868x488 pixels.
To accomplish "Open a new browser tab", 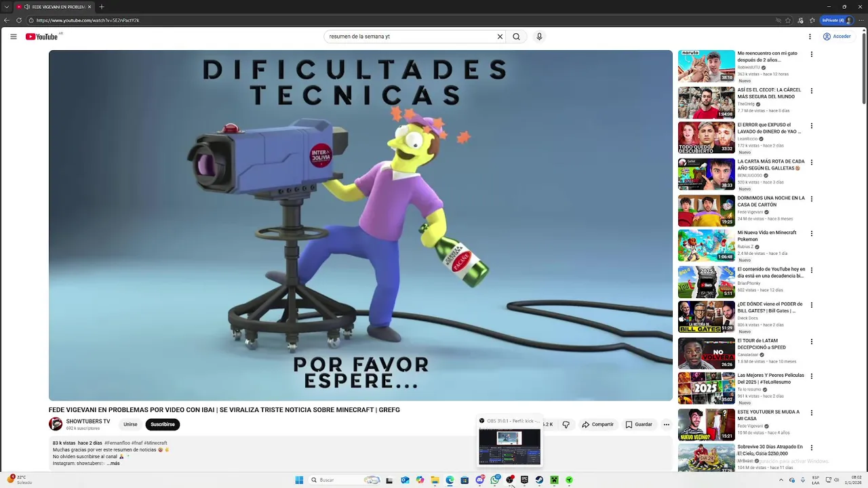I will (x=102, y=7).
